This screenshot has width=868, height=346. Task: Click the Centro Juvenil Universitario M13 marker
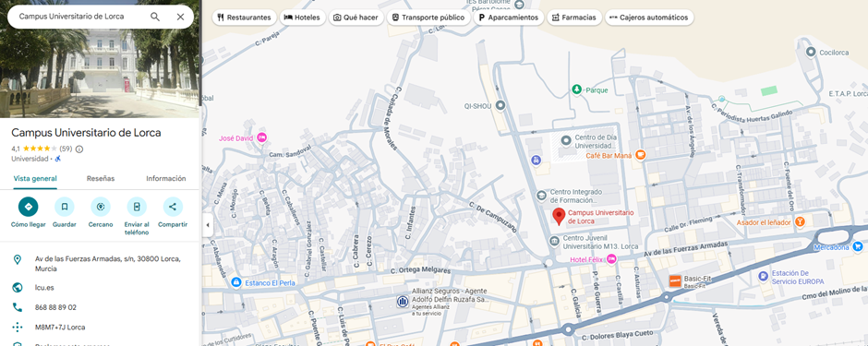(554, 241)
